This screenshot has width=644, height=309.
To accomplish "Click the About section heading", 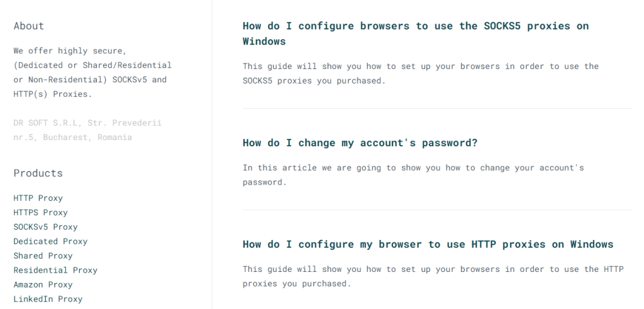I will (29, 26).
